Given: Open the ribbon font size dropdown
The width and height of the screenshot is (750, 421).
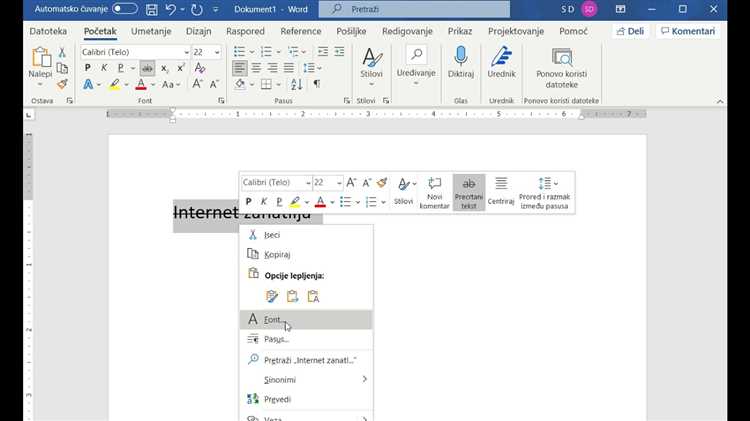Looking at the screenshot, I should click(x=217, y=52).
